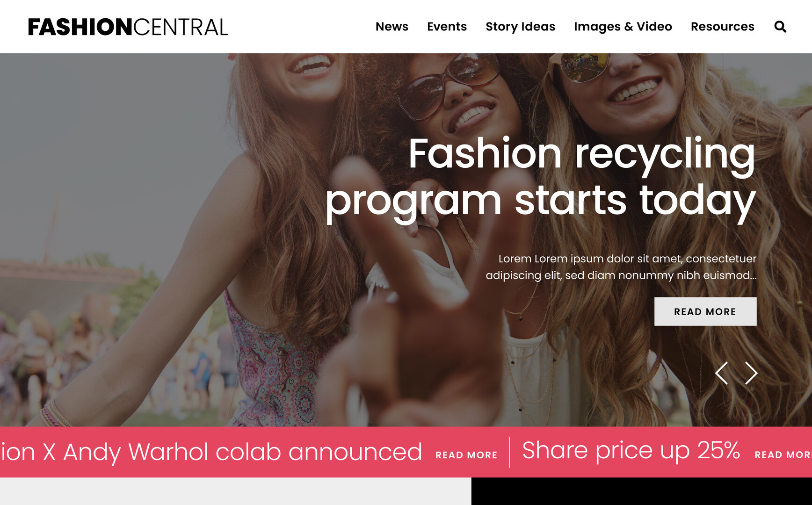Click the pink news ticker divider line
Screen dimensions: 812x505
[x=509, y=452]
